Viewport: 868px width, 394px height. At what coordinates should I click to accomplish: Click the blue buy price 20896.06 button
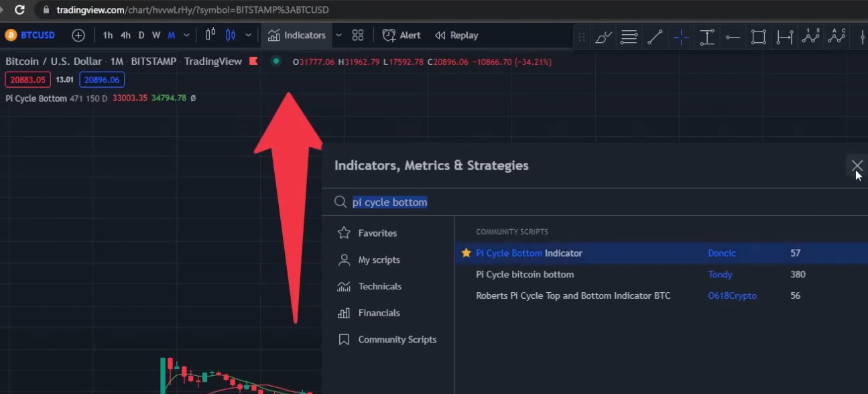102,80
